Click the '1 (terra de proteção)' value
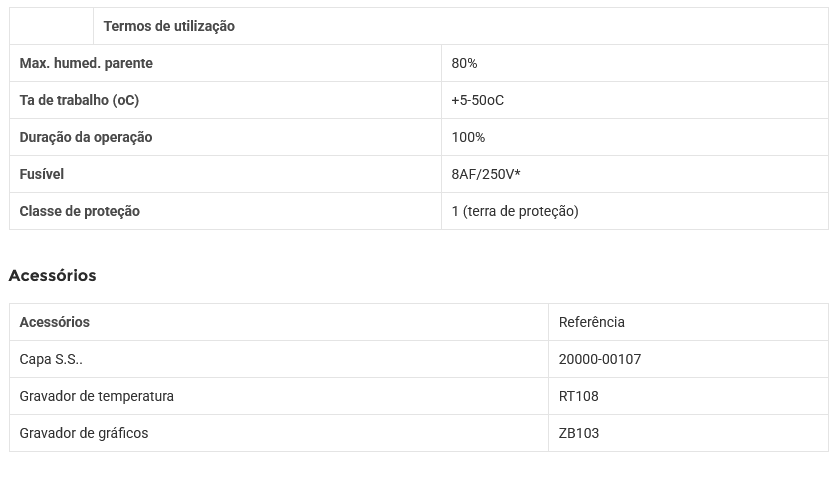Viewport: 839px width, 486px height. click(515, 211)
